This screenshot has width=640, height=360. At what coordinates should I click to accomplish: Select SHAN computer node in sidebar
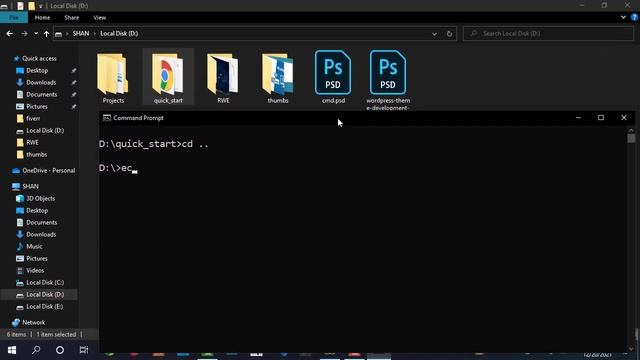click(x=30, y=187)
